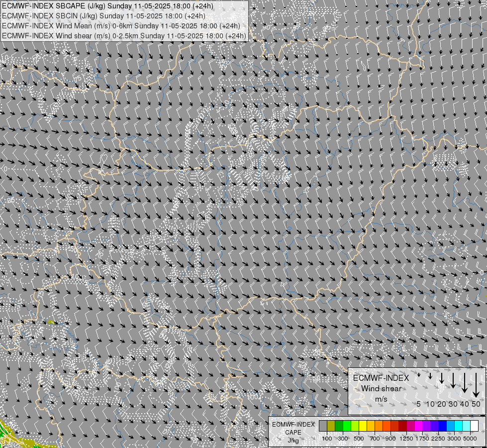Click the 3000 tick label on CAPE scale
This screenshot has height=448, width=487.
coord(454,439)
